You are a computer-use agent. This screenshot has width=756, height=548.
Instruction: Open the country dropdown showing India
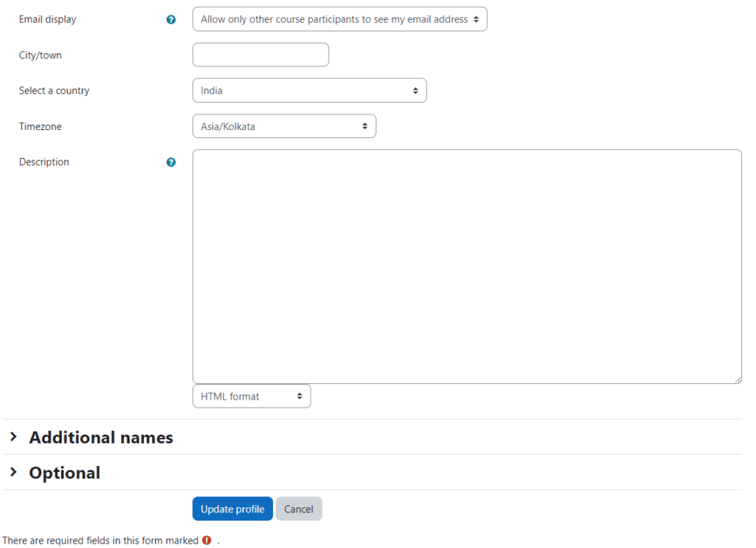coord(309,91)
